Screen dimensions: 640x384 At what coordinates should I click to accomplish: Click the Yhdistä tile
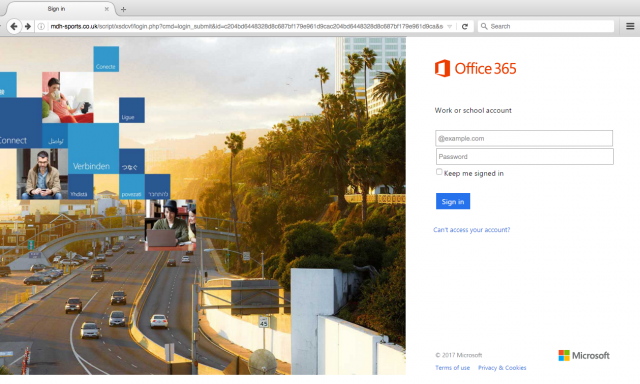(x=80, y=187)
